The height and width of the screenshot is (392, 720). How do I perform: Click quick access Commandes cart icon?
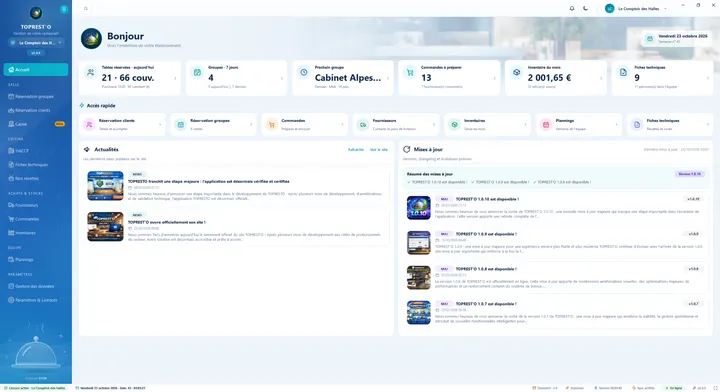272,124
